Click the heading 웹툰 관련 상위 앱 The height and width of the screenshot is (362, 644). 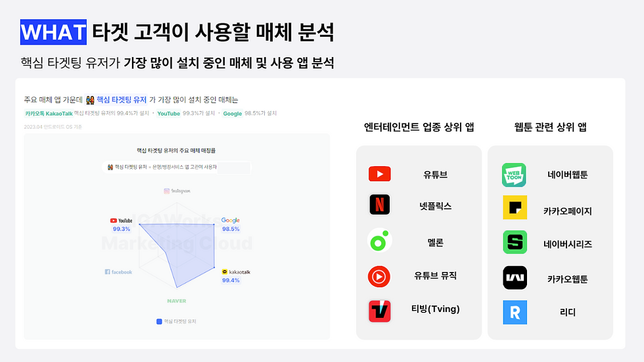click(551, 127)
